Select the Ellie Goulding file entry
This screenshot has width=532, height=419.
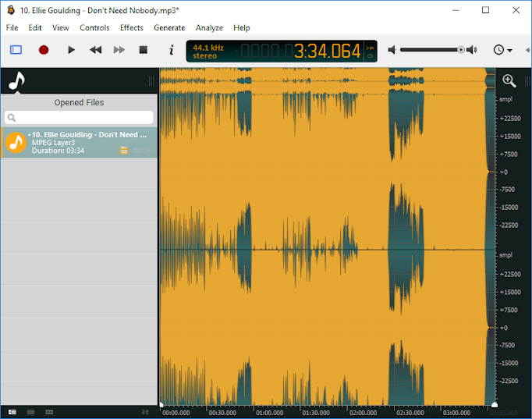tap(79, 143)
